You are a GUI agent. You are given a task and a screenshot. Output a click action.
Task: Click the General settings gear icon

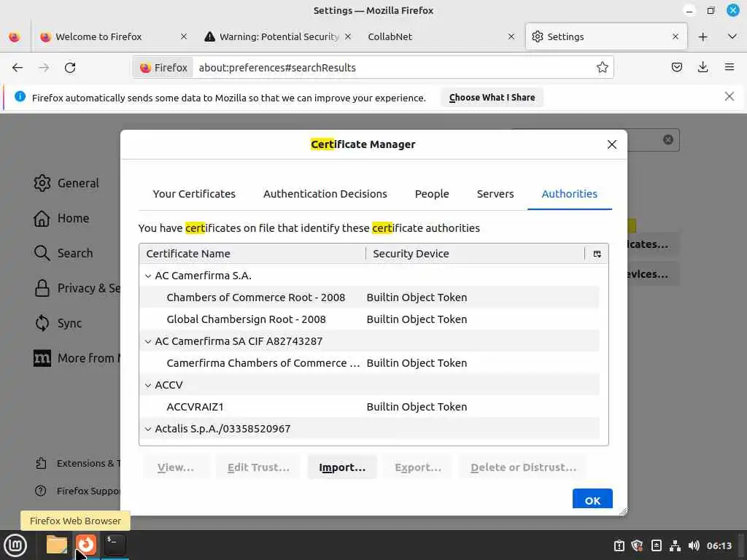(x=42, y=183)
